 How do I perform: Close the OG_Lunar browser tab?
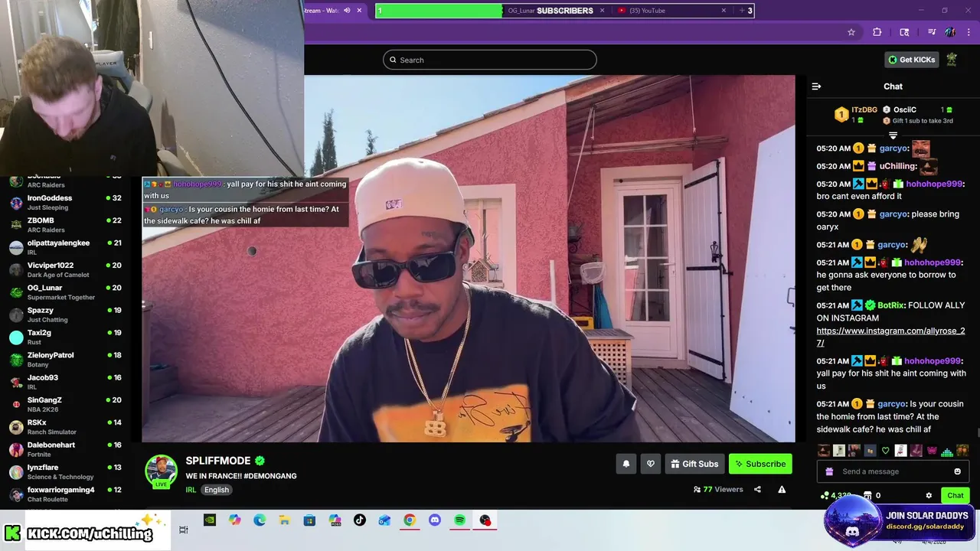coord(602,11)
